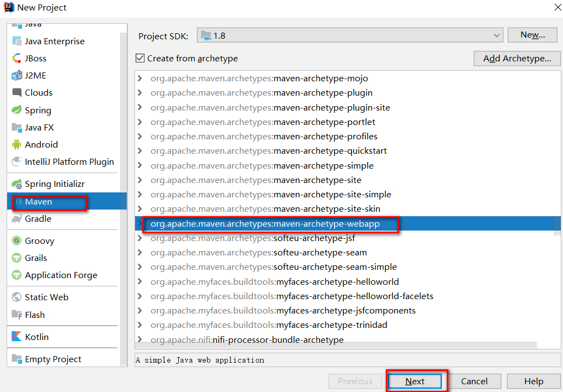Select the Spring project type
This screenshot has height=392, width=563.
pyautogui.click(x=64, y=110)
